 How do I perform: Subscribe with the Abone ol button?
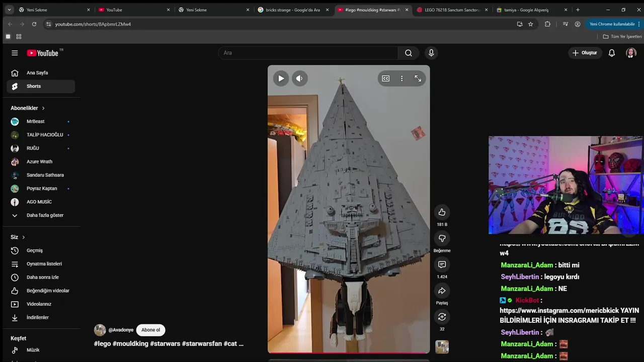tap(150, 330)
